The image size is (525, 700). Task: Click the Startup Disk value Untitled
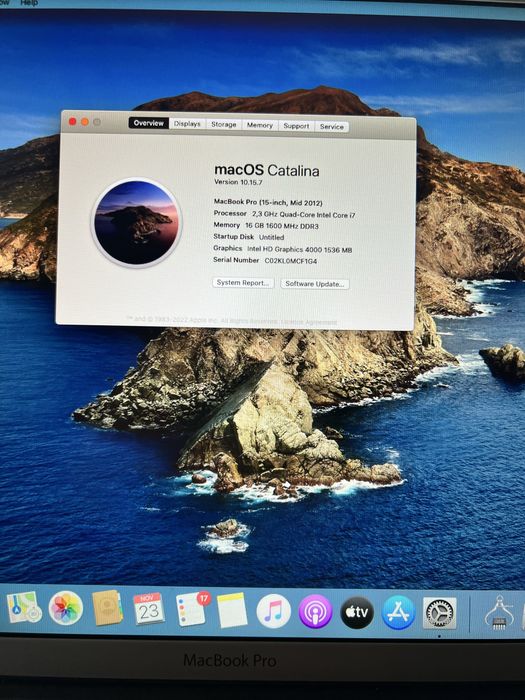(x=271, y=237)
